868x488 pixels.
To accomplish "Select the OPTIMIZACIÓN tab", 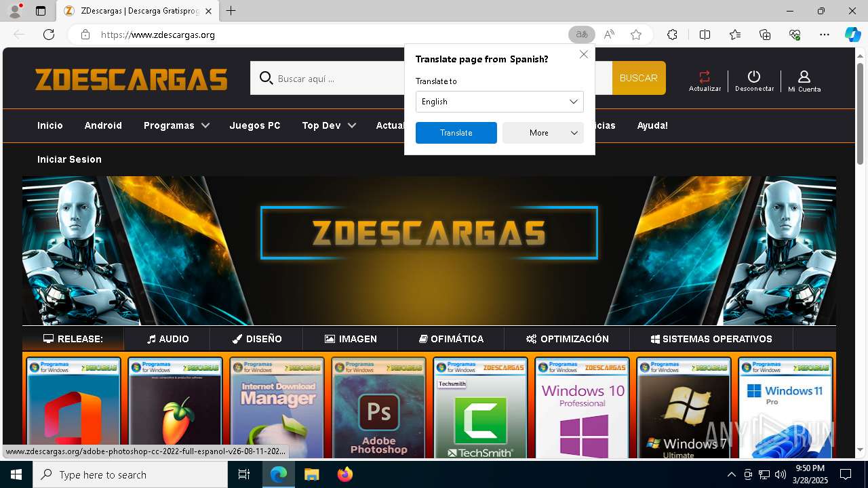I will [567, 339].
